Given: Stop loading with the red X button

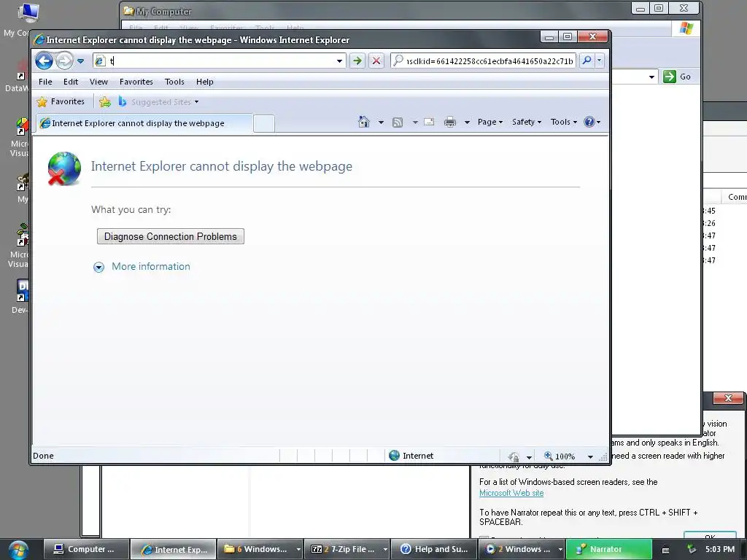Looking at the screenshot, I should click(x=376, y=61).
